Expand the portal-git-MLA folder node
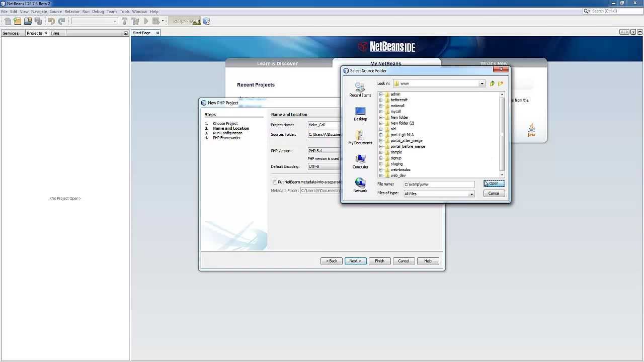The width and height of the screenshot is (644, 362). click(381, 135)
